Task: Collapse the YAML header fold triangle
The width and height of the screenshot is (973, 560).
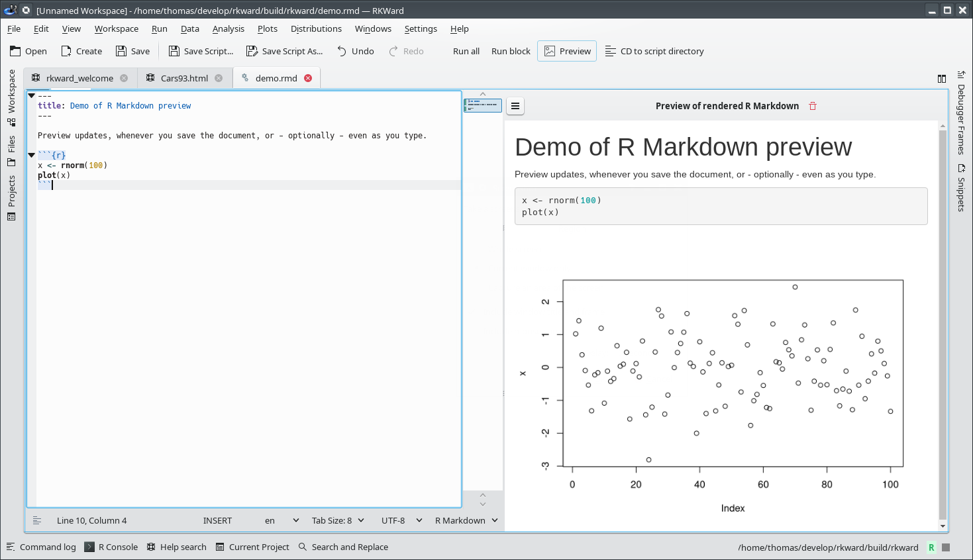Action: point(31,96)
